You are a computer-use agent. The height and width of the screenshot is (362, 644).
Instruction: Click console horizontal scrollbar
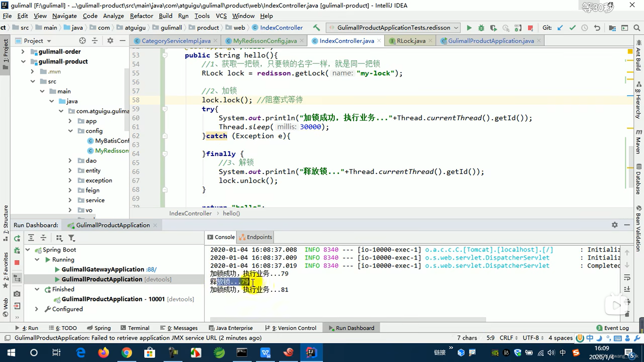pyautogui.click(x=348, y=319)
